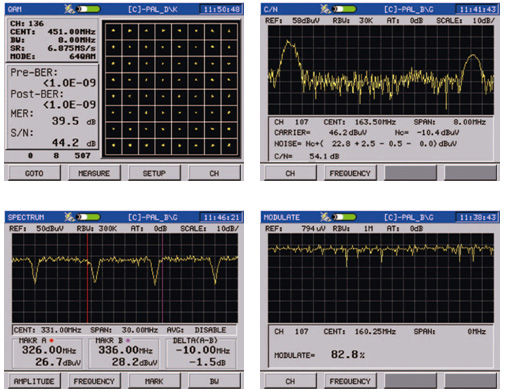This screenshot has width=507, height=392.
Task: Click CH button on MODULATE screen
Action: click(290, 381)
